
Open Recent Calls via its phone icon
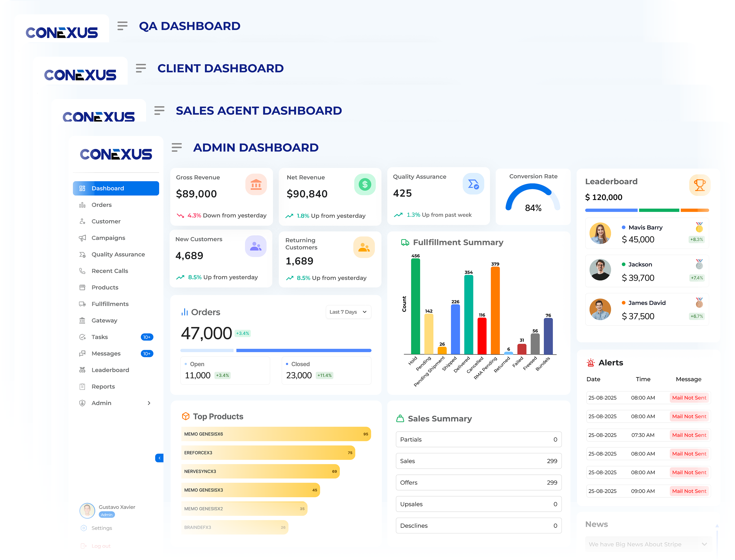tap(82, 271)
